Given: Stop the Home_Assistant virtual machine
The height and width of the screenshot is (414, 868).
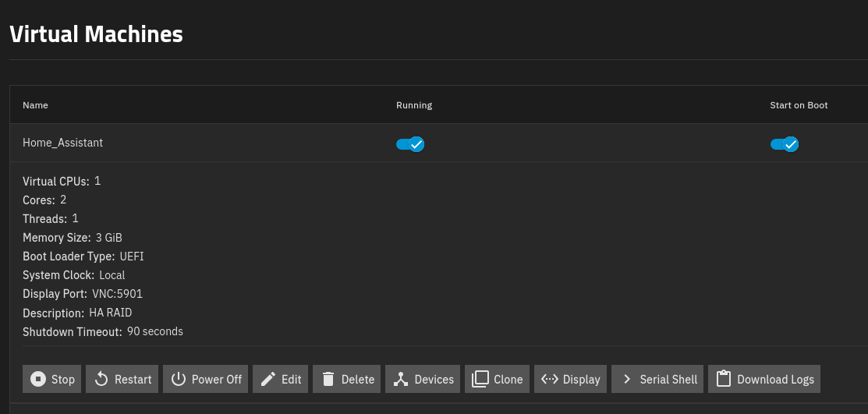Looking at the screenshot, I should click(x=52, y=379).
